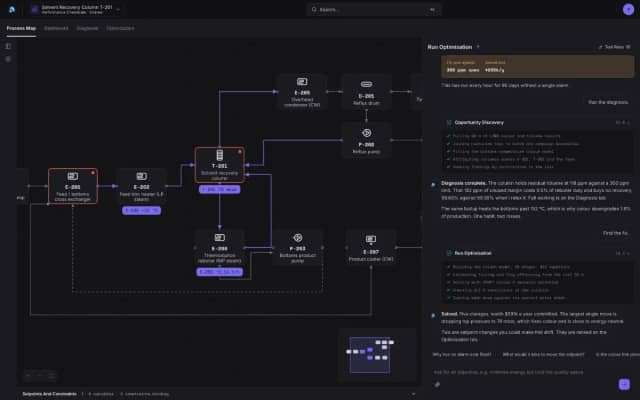This screenshot has width=640, height=400.
Task: Open the user avatar menu
Action: (628, 9)
